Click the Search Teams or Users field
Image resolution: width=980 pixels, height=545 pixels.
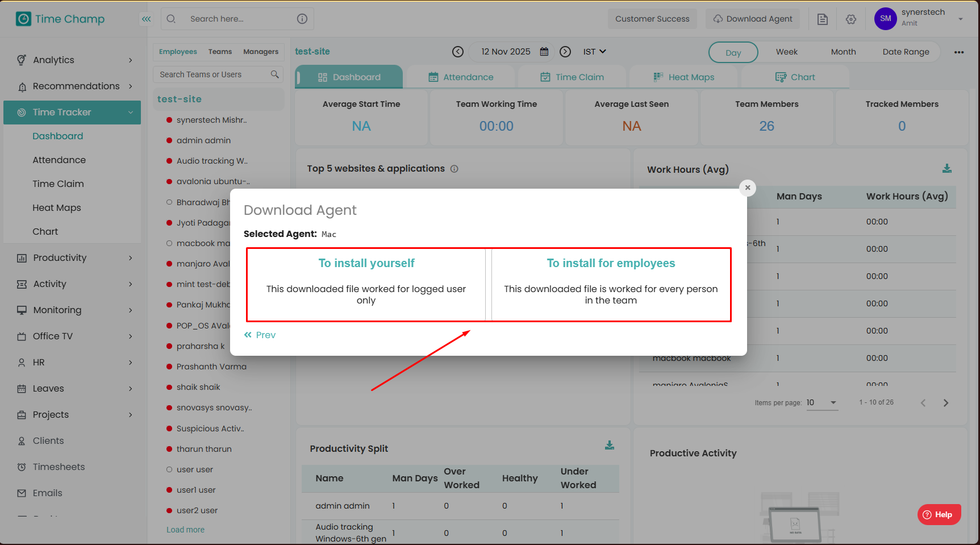(x=218, y=74)
